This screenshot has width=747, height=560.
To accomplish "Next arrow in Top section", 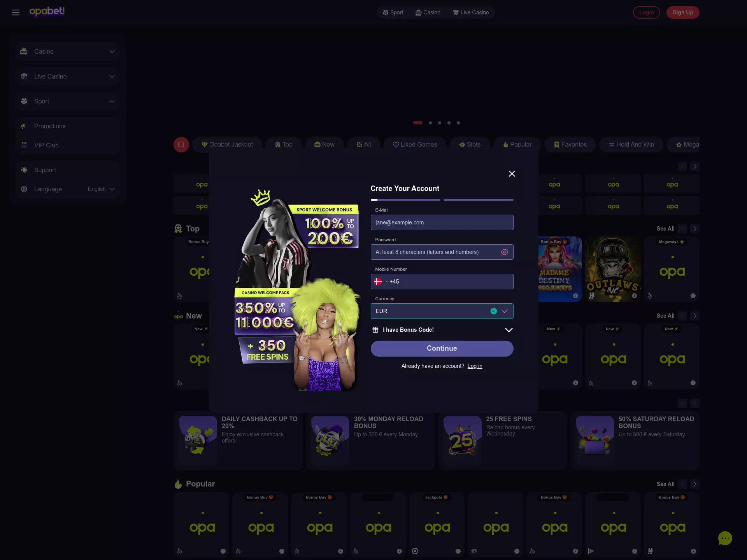I will tap(695, 229).
